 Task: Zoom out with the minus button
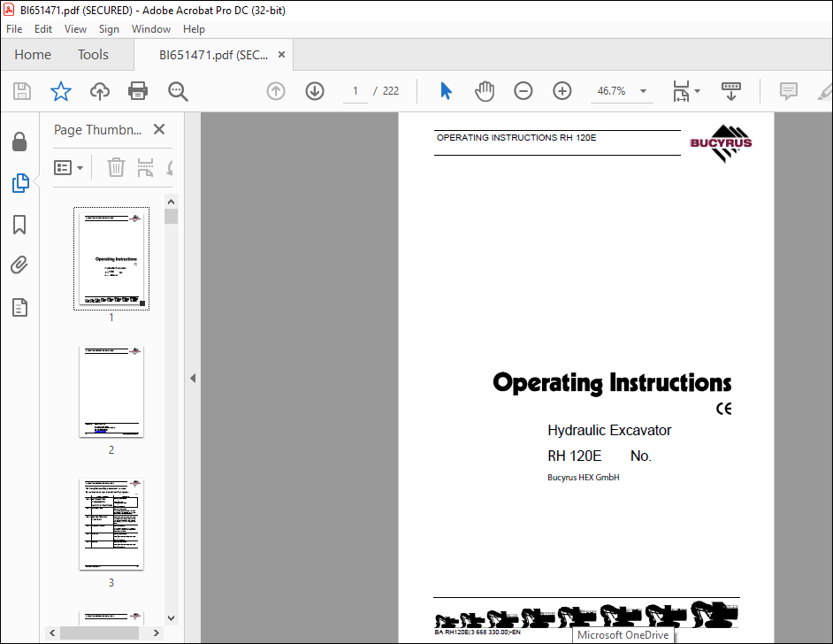coord(523,91)
